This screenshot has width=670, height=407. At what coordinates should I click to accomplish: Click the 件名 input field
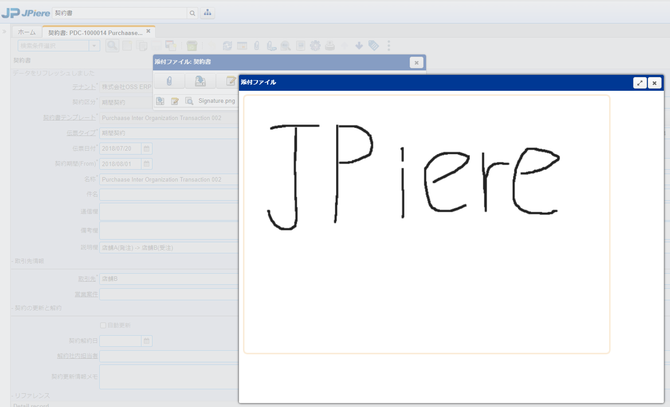169,194
